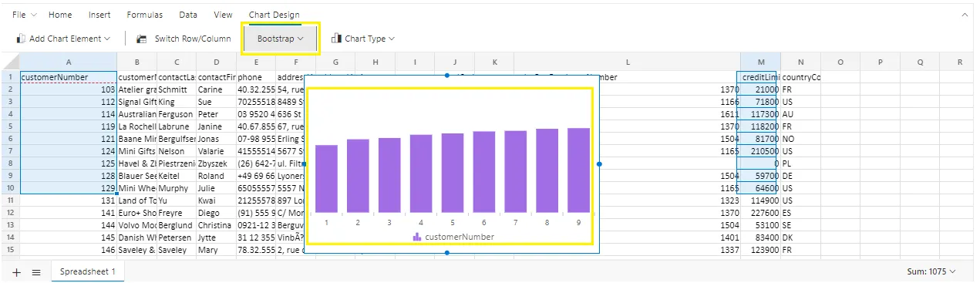Click the first bar in the chart
This screenshot has height=283, width=980.
326,178
